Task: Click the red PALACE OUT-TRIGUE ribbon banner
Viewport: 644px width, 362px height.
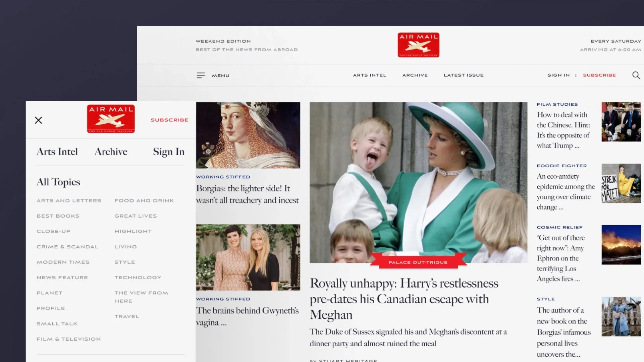Action: [x=418, y=262]
